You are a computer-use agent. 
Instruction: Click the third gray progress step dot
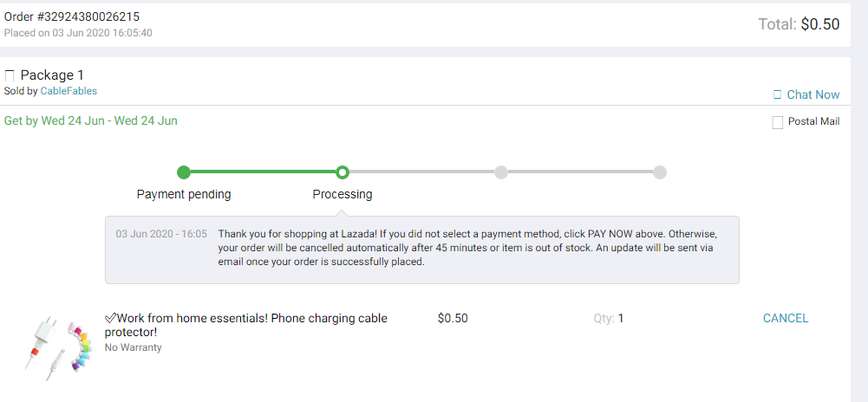coord(501,172)
